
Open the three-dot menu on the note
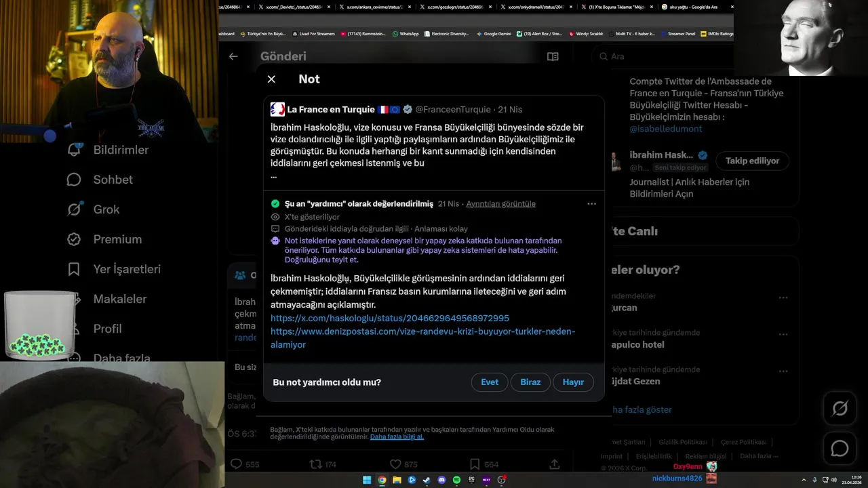[591, 203]
